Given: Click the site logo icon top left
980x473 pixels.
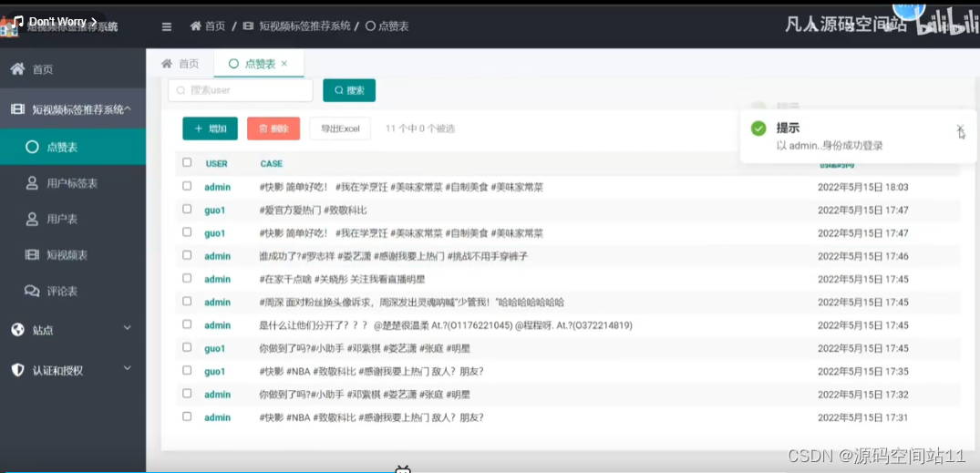Looking at the screenshot, I should 8,28.
